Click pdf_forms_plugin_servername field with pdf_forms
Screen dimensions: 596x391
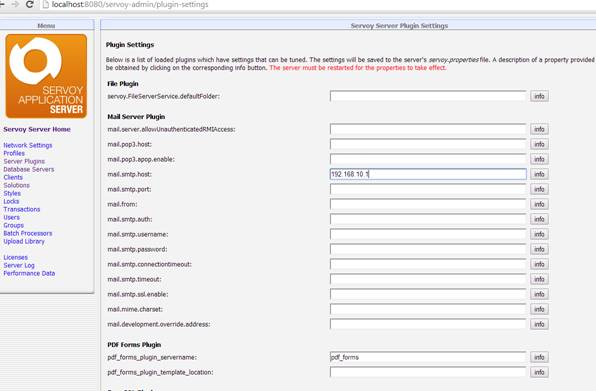point(428,357)
